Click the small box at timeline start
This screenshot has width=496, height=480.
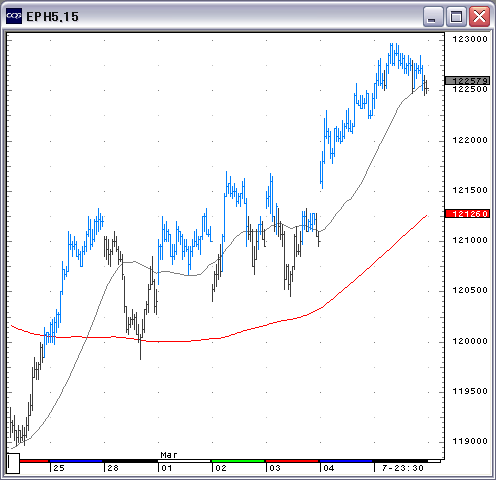coord(13,463)
